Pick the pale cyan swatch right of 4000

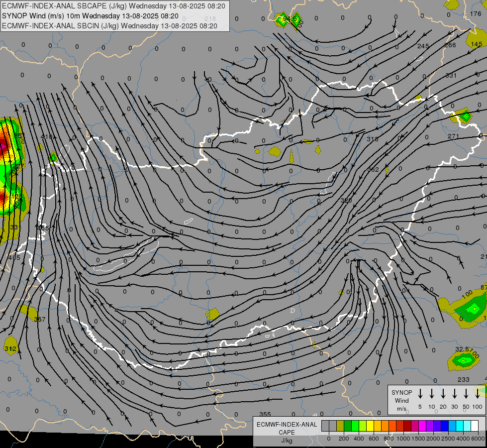click(467, 426)
